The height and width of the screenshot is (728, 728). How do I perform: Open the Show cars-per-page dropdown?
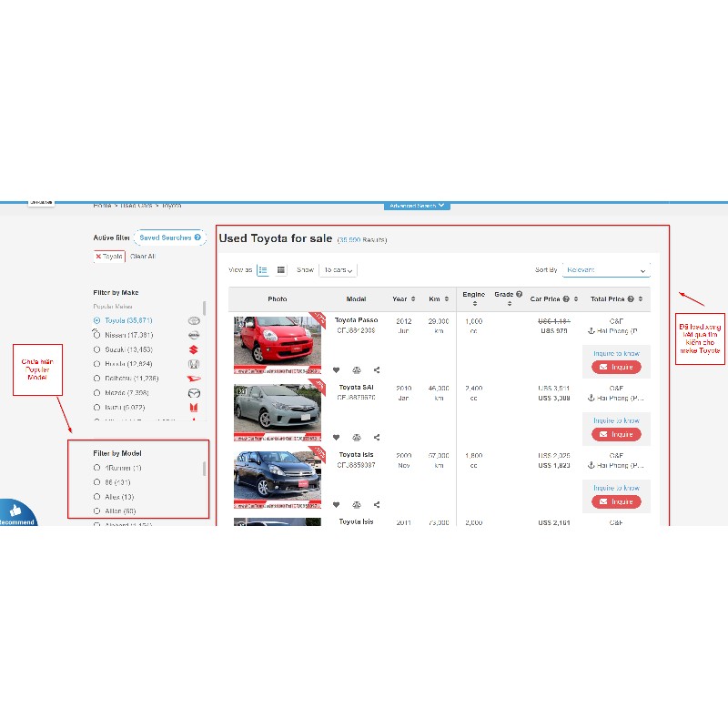338,269
